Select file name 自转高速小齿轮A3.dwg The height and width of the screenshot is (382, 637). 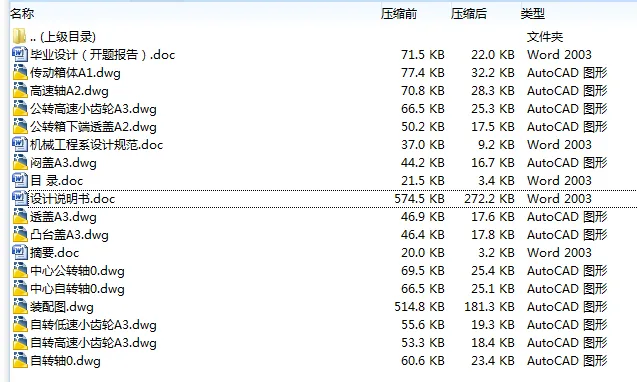(x=93, y=343)
